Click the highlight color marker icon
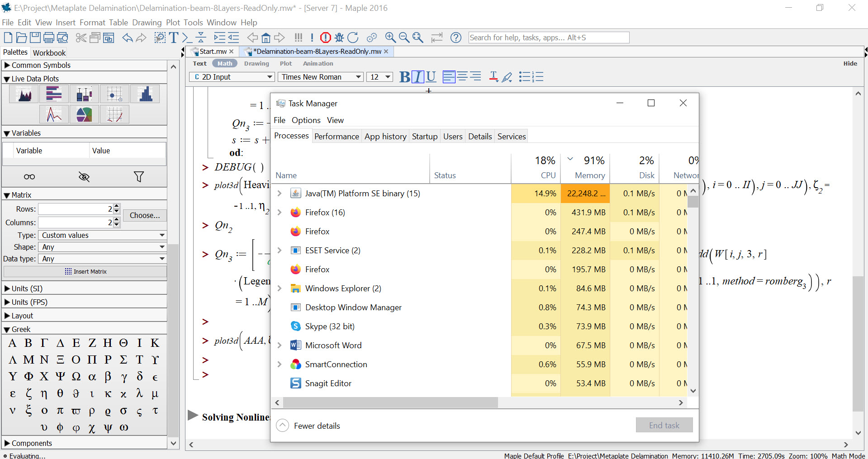 507,77
